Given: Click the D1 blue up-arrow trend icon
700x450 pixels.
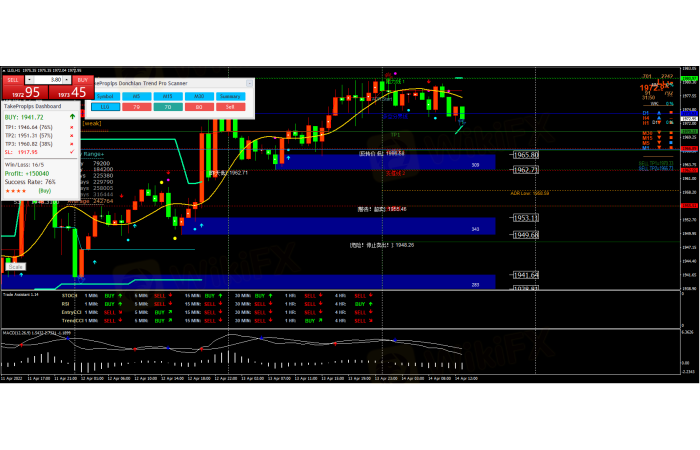Looking at the screenshot, I should (x=657, y=113).
